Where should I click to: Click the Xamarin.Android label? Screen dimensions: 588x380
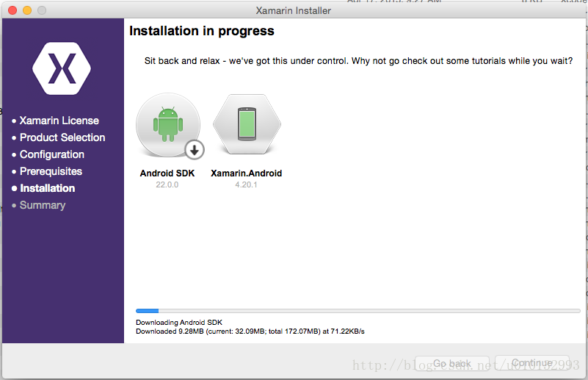click(x=247, y=173)
